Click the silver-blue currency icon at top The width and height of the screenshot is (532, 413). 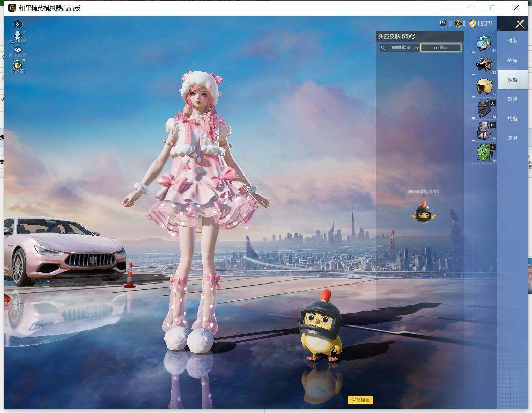click(x=443, y=24)
